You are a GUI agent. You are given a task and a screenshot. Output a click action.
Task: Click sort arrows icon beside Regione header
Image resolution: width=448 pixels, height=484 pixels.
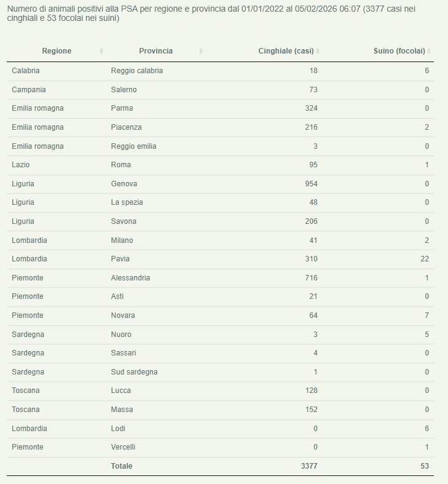(x=101, y=51)
